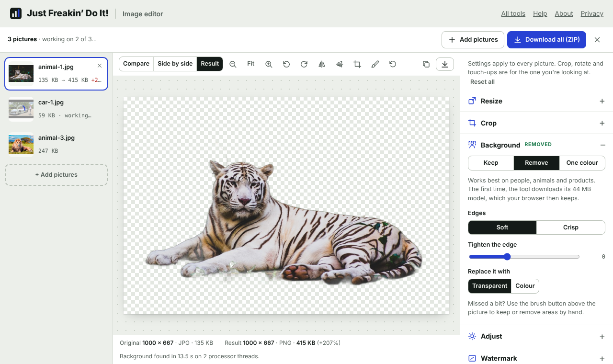Rotate picture right (clockwise) icon
613x364 pixels.
pos(304,64)
